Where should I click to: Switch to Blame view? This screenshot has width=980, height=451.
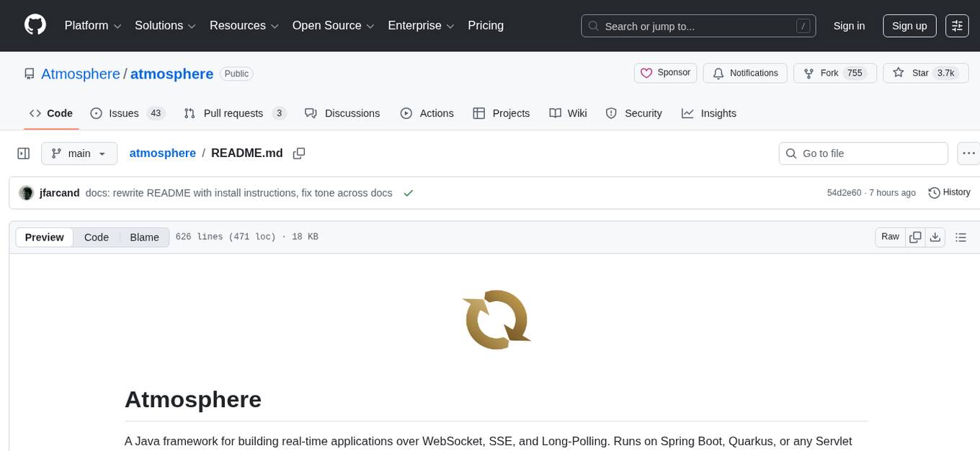[144, 237]
